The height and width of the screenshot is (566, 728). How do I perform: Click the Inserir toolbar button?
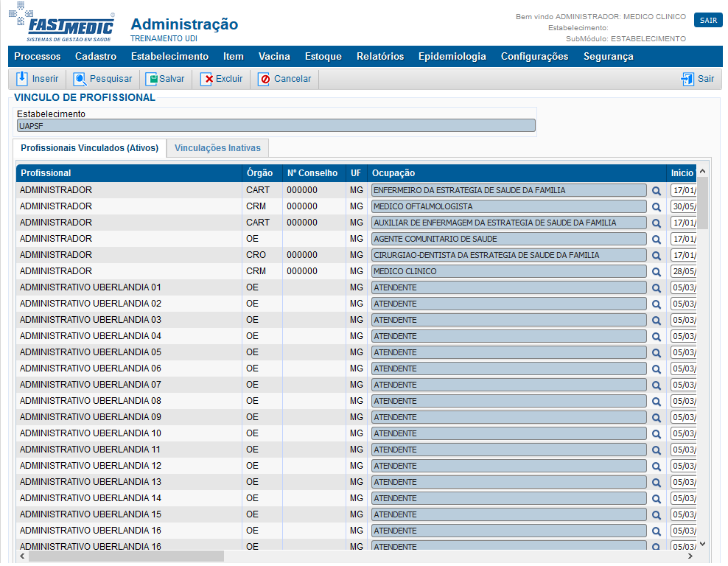click(37, 79)
